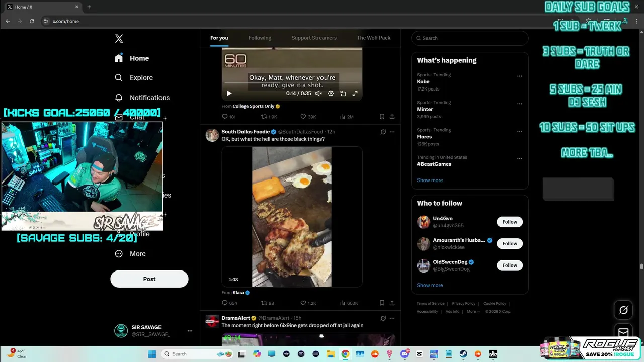Reload the page in Chrome
Screen dimensions: 644x362
(32, 21)
